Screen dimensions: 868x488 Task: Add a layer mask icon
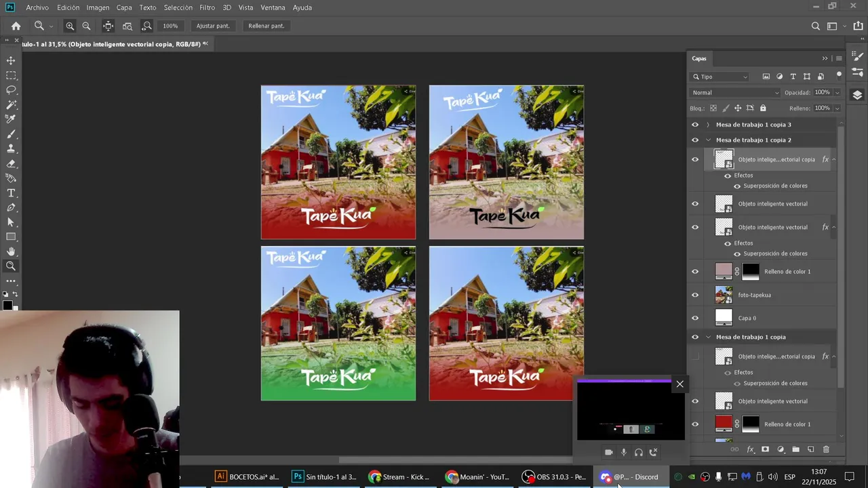[765, 449]
